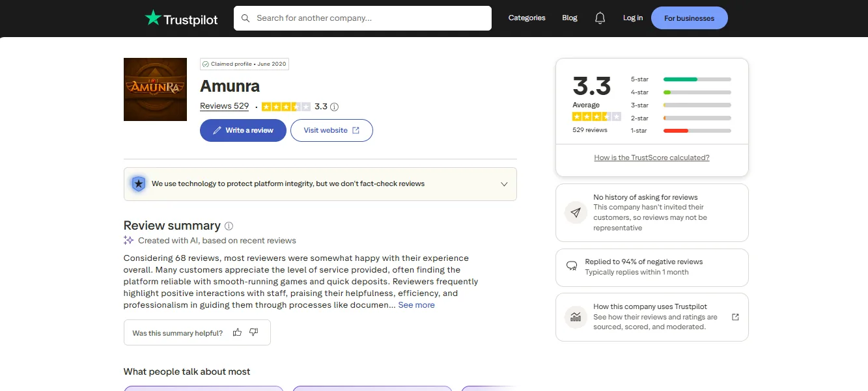Click the AI sparkle icon

pyautogui.click(x=129, y=240)
